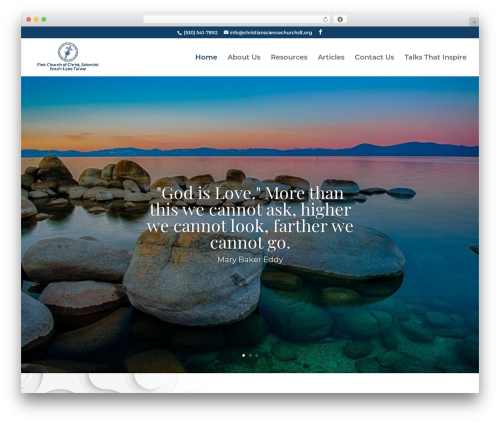500x423 pixels.
Task: Open the Contact Us menu item
Action: 374,57
